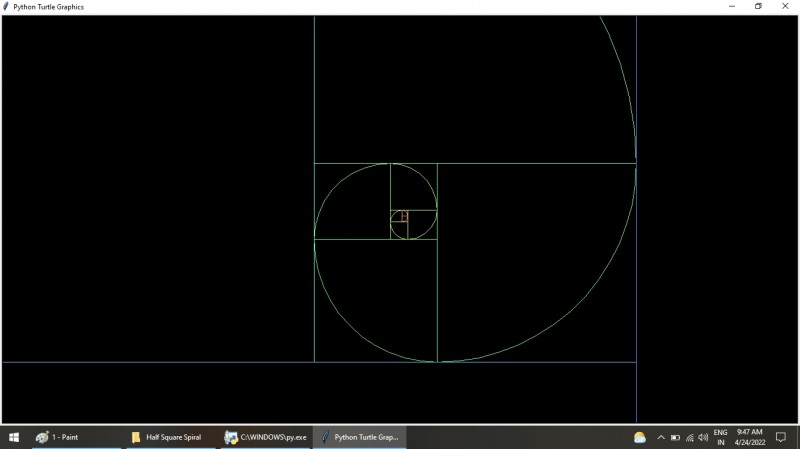Image resolution: width=800 pixels, height=449 pixels.
Task: Switch to the 1 - Paint taskbar window
Action: [x=77, y=437]
